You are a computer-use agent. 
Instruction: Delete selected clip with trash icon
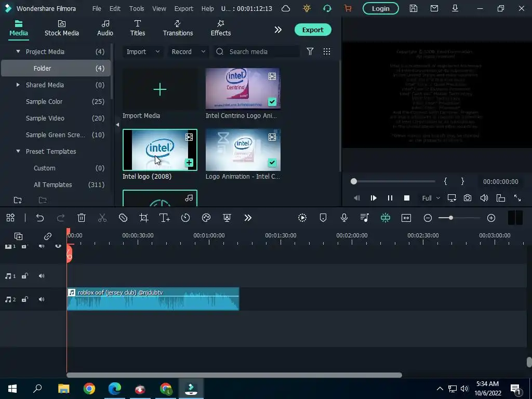click(82, 218)
